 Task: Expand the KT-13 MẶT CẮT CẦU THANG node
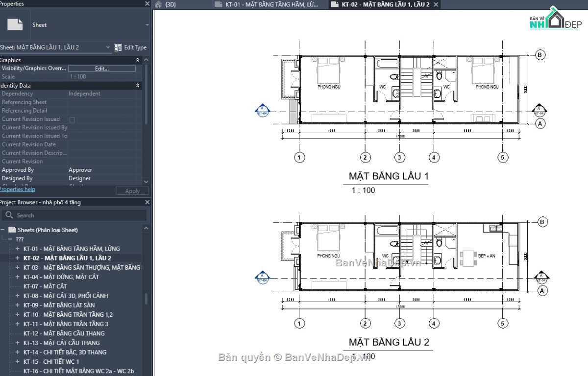pos(18,343)
